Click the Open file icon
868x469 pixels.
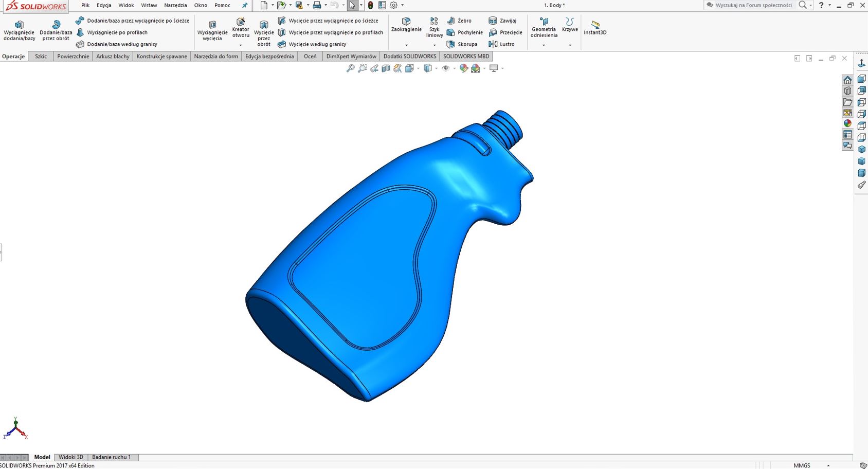coord(281,5)
